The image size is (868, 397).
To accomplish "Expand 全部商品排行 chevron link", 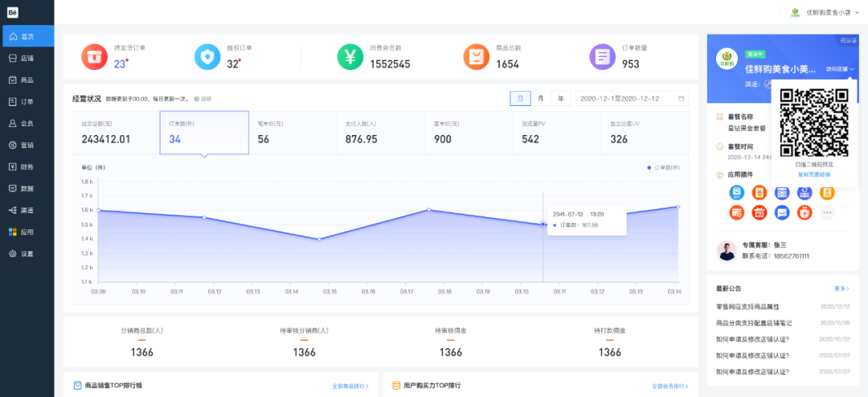I will click(350, 386).
